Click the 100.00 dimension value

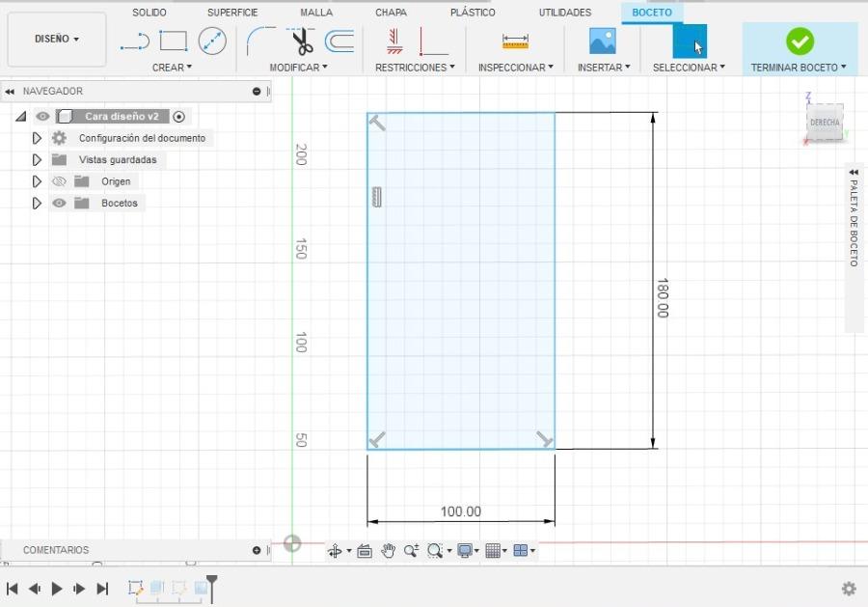pos(461,511)
